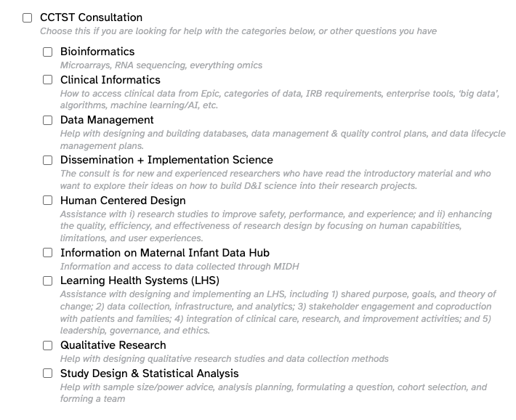
Task: Check the CCTST Consultation checkbox
Action: [x=28, y=17]
